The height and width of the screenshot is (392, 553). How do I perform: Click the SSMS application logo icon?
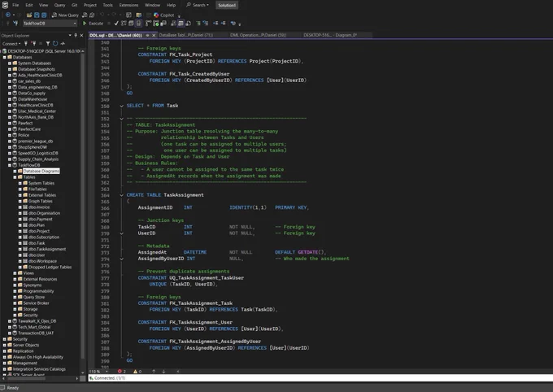pyautogui.click(x=5, y=5)
